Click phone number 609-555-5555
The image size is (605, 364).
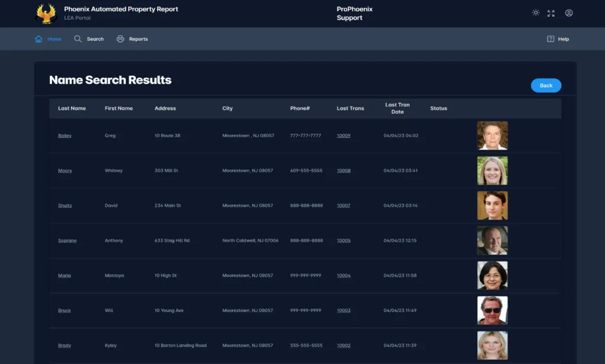(x=307, y=171)
